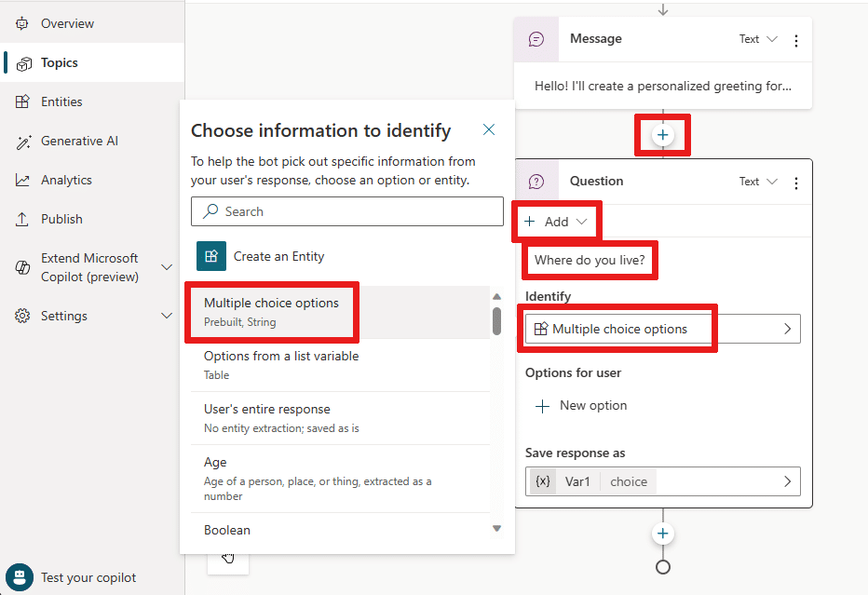This screenshot has height=595, width=868.
Task: Click the Test your copilot bot icon
Action: coord(20,577)
